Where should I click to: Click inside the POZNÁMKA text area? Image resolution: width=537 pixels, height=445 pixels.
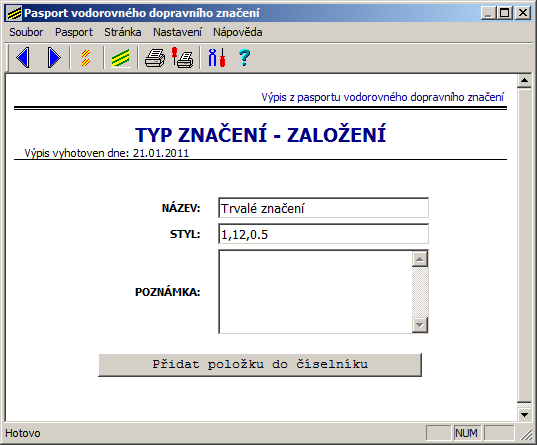coord(315,292)
